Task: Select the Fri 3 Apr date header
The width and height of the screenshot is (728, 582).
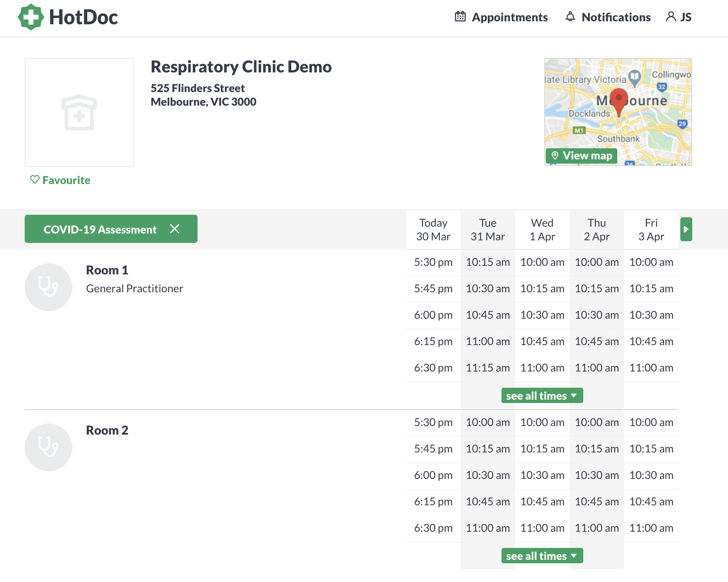Action: (651, 229)
